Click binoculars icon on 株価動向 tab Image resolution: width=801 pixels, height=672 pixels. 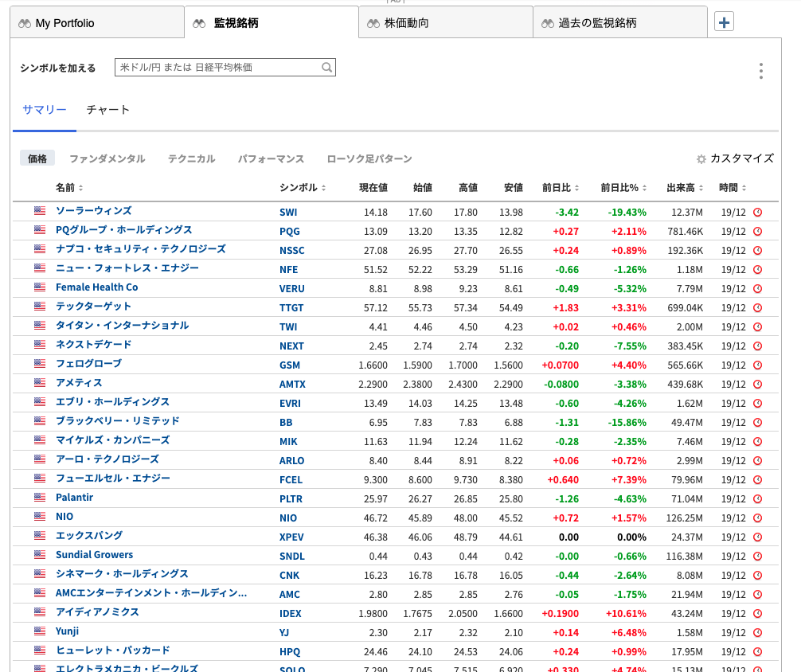coord(373,24)
